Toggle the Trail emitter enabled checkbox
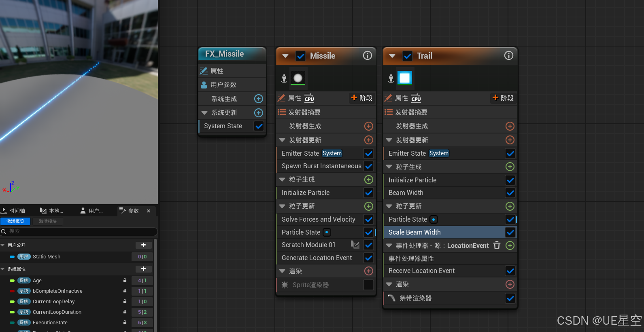644x332 pixels. tap(408, 56)
